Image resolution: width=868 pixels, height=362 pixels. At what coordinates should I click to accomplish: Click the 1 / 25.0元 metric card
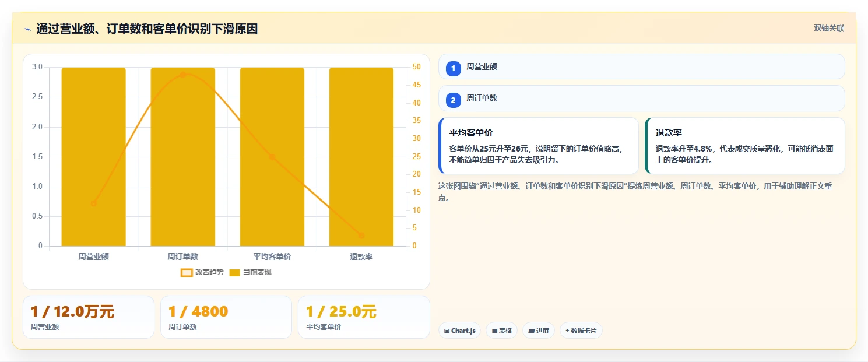[x=364, y=317]
